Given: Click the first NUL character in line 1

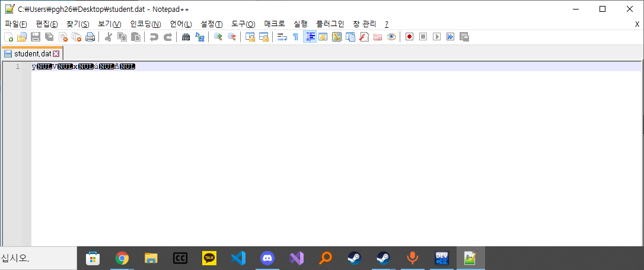Looking at the screenshot, I should (44, 66).
